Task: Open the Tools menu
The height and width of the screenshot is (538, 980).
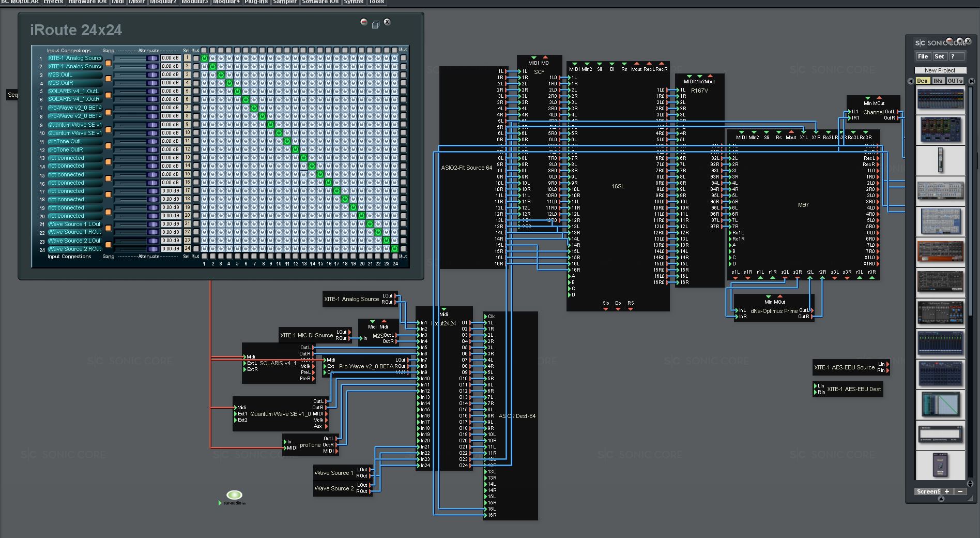Action: click(x=376, y=2)
